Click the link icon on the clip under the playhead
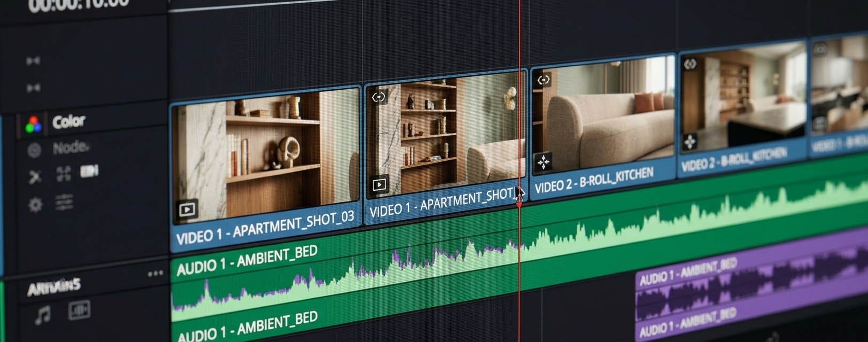 pyautogui.click(x=379, y=97)
